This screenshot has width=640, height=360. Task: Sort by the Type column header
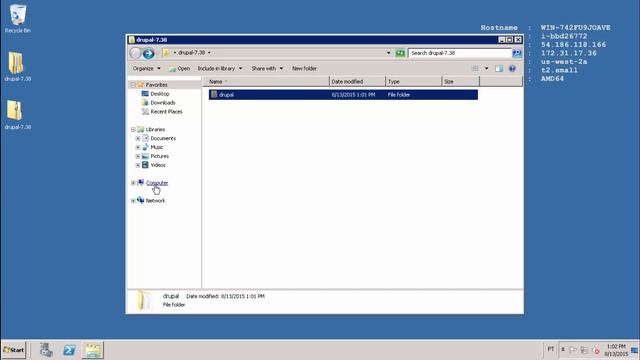coord(413,82)
